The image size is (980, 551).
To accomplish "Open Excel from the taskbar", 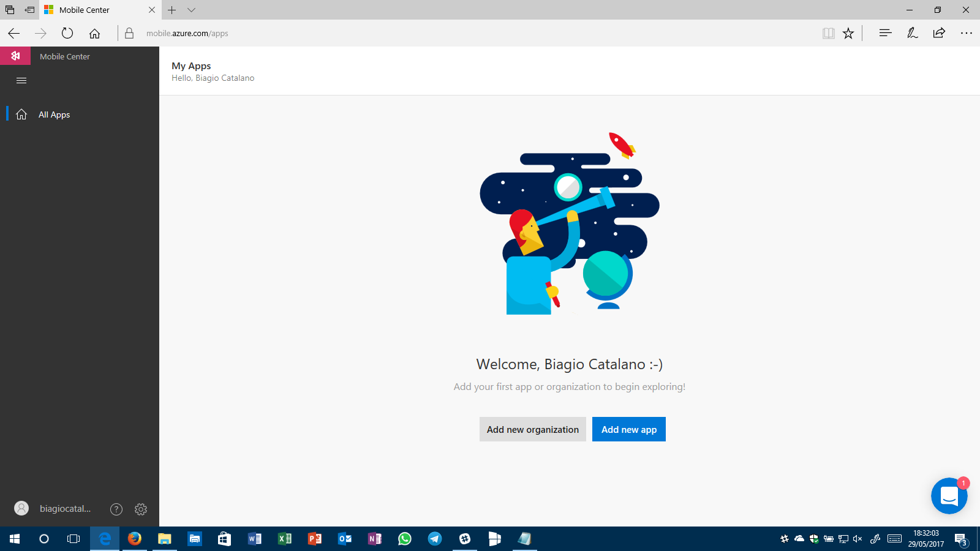I will click(x=285, y=539).
